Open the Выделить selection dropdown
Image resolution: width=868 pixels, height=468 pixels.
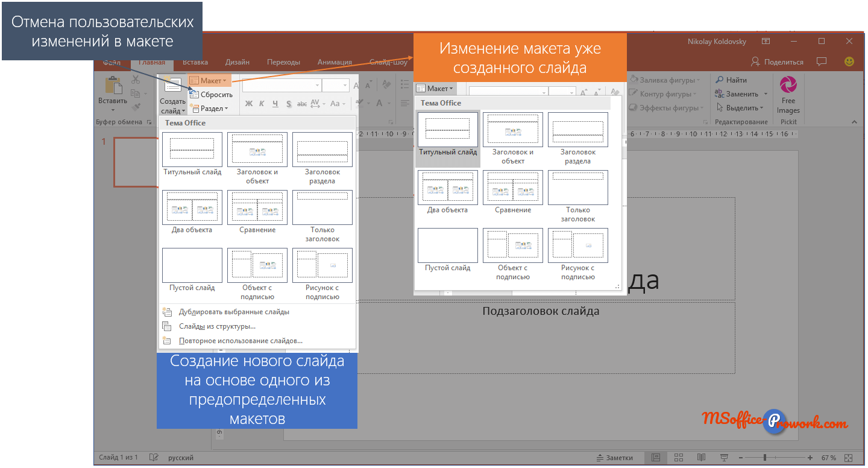(x=740, y=108)
